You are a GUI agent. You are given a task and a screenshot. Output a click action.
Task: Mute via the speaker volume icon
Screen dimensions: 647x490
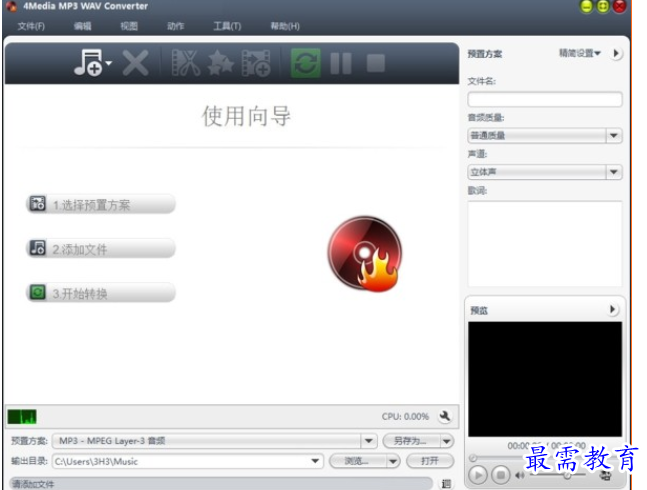519,476
